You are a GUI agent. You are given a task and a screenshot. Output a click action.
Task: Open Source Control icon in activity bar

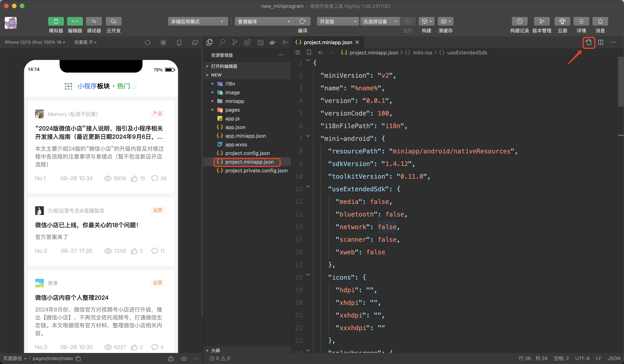[x=234, y=42]
